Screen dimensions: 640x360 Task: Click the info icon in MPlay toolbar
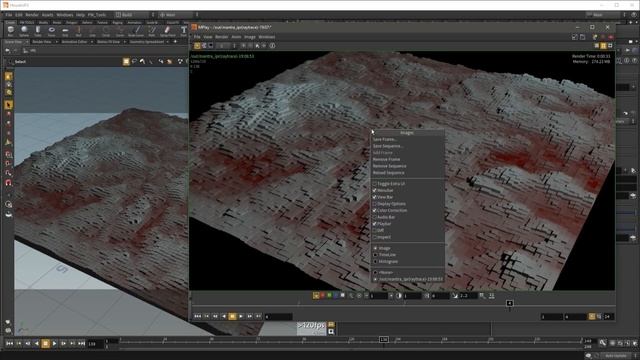pos(273,46)
